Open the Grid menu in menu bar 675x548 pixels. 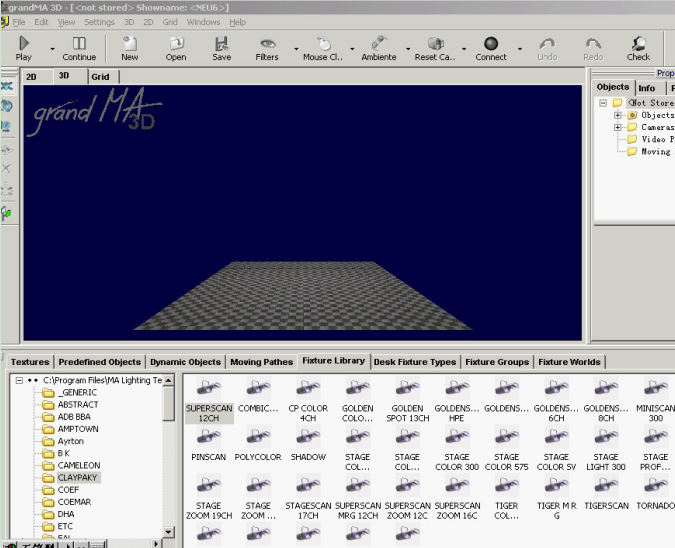tap(170, 22)
